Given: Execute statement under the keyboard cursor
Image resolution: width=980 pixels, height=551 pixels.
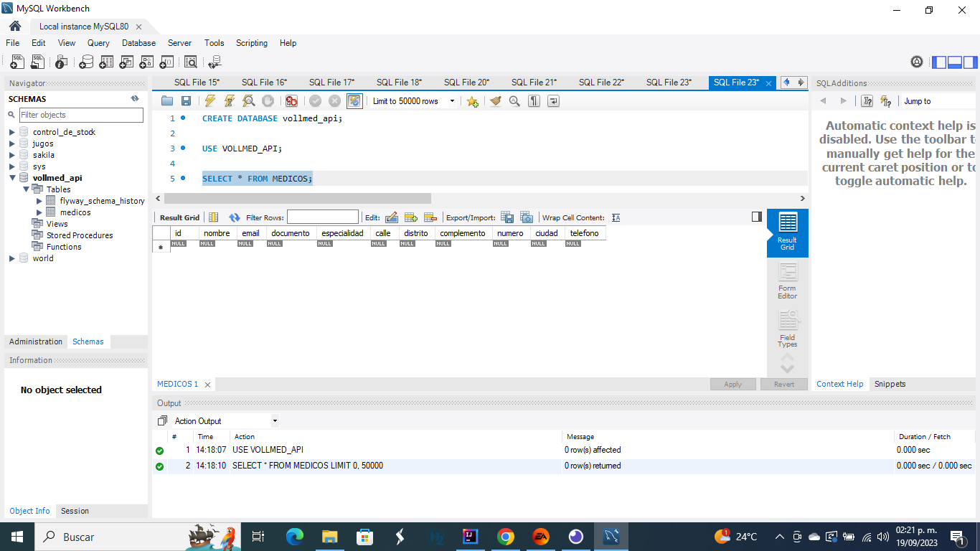Looking at the screenshot, I should tap(230, 101).
